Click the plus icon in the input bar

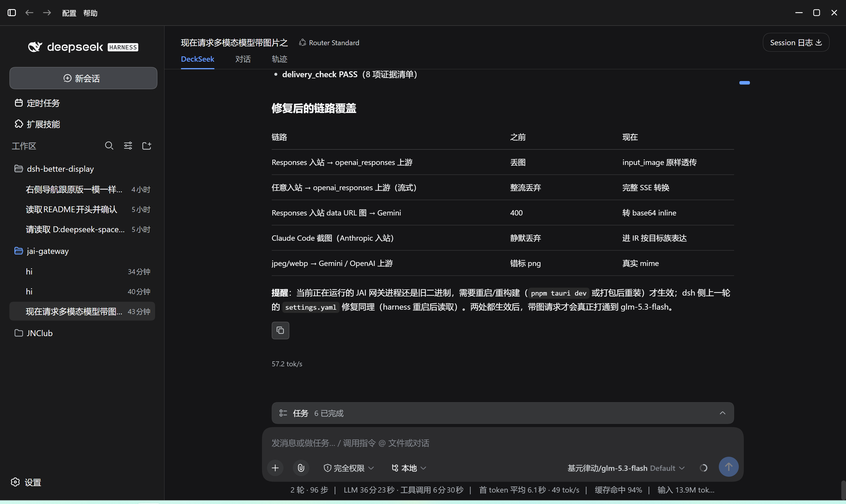[x=275, y=468]
